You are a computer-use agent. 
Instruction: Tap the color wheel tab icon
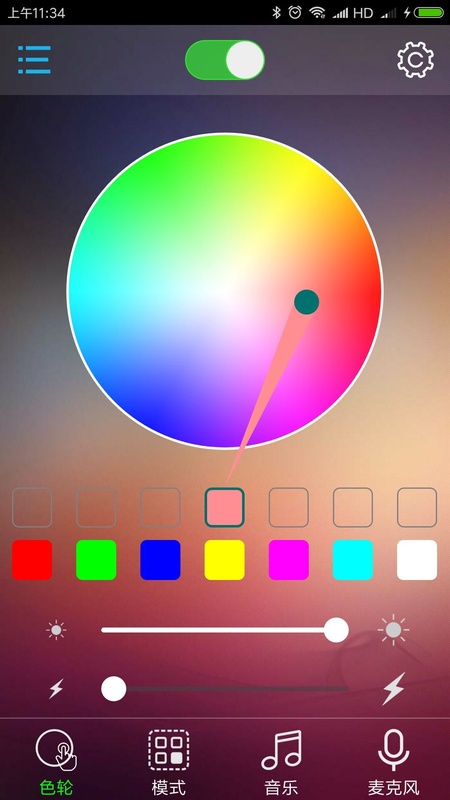point(56,749)
